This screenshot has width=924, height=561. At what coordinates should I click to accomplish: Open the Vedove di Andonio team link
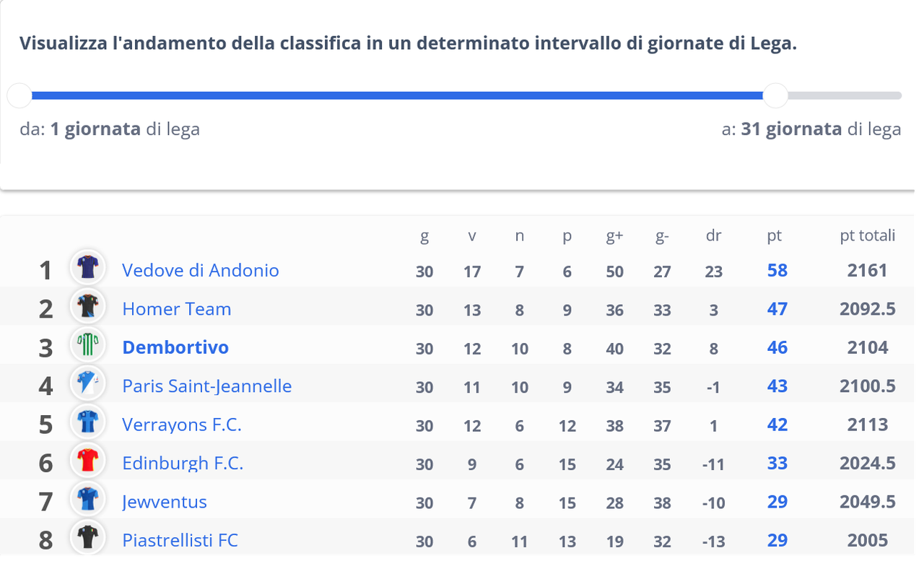[x=201, y=271]
